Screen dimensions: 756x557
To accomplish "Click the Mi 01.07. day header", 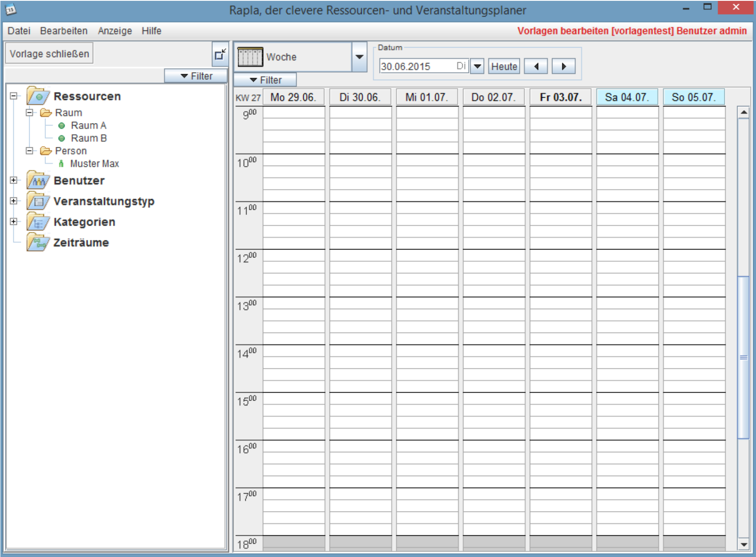I will 427,97.
